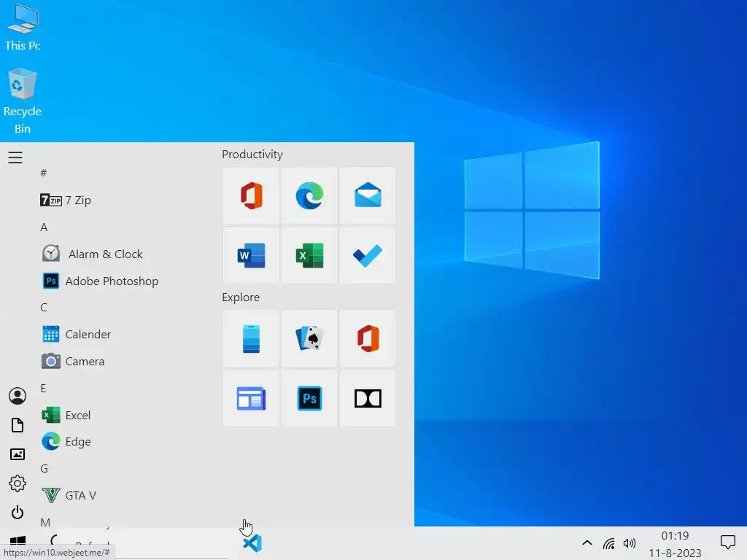
Task: Open Camera app in the list
Action: (x=73, y=362)
